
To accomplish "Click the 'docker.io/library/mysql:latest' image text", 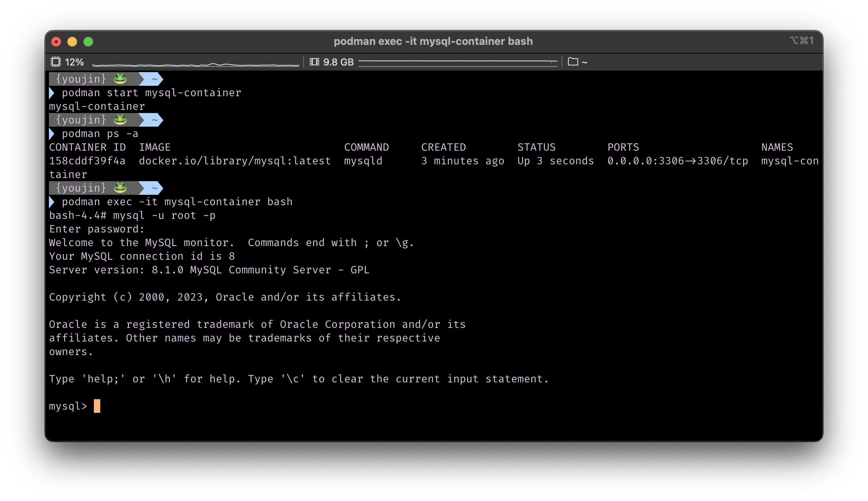I will coord(235,161).
